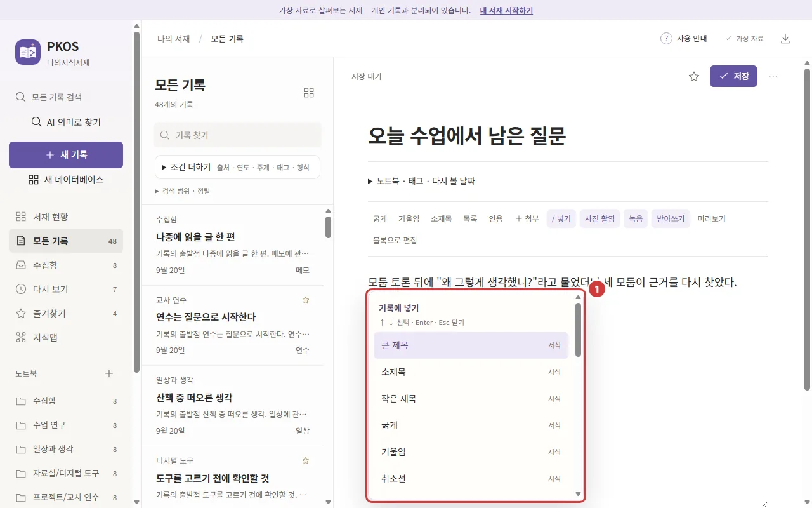This screenshot has height=508, width=812.
Task: Select 굵게 in 기록에 넣기 menu
Action: click(x=471, y=425)
